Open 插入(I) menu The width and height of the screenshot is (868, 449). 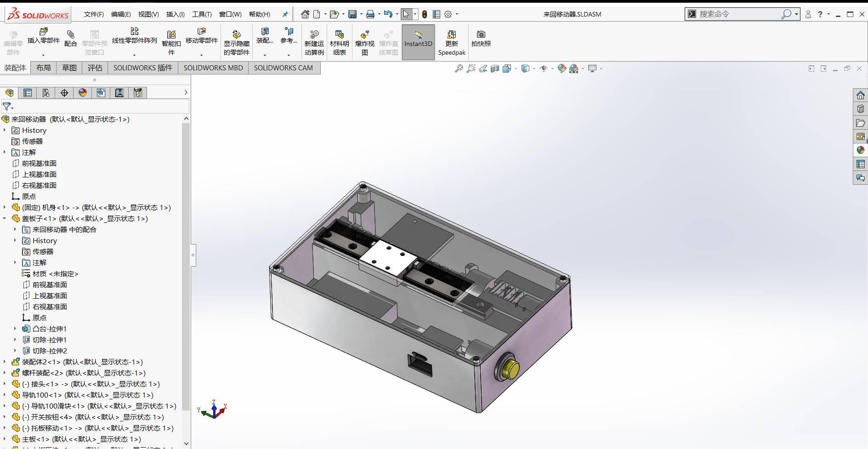click(175, 14)
